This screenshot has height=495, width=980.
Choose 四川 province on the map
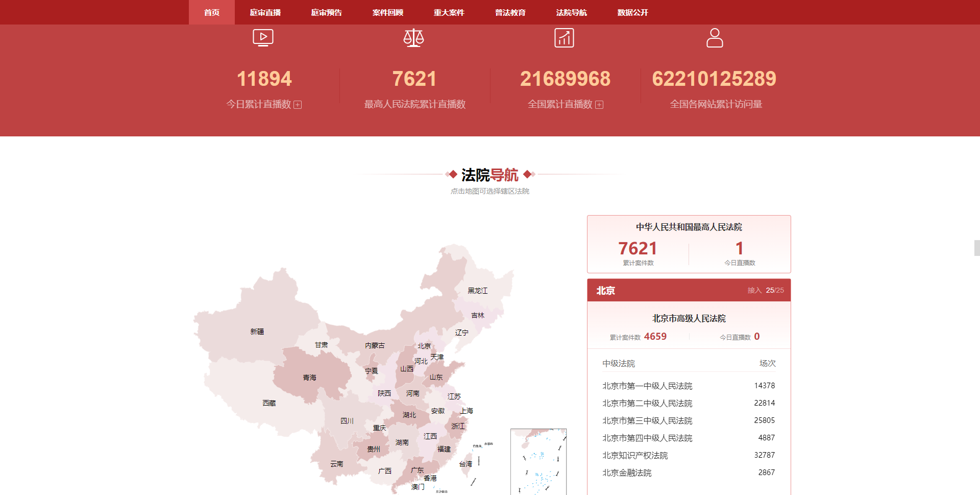[347, 421]
